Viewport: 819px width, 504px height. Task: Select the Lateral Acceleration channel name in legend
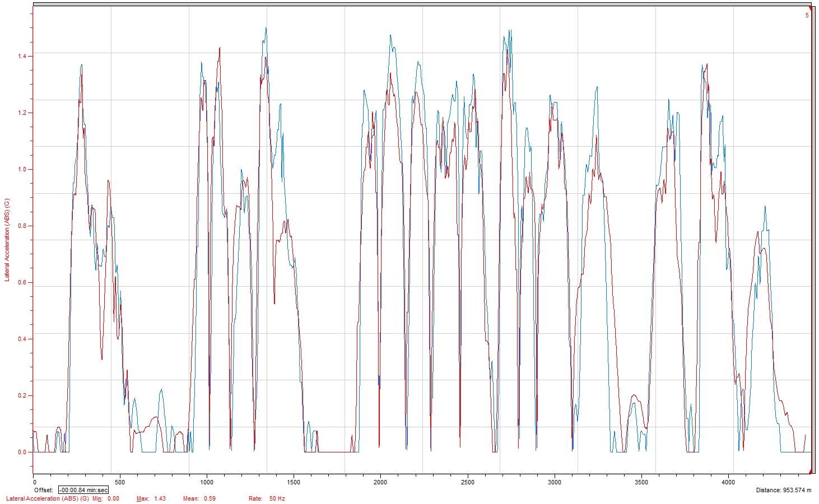(x=48, y=498)
